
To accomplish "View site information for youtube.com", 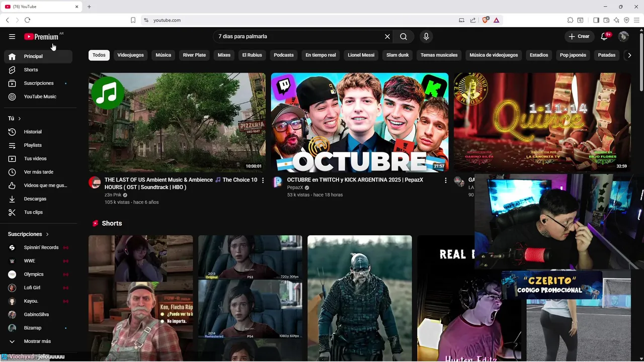I will [146, 20].
